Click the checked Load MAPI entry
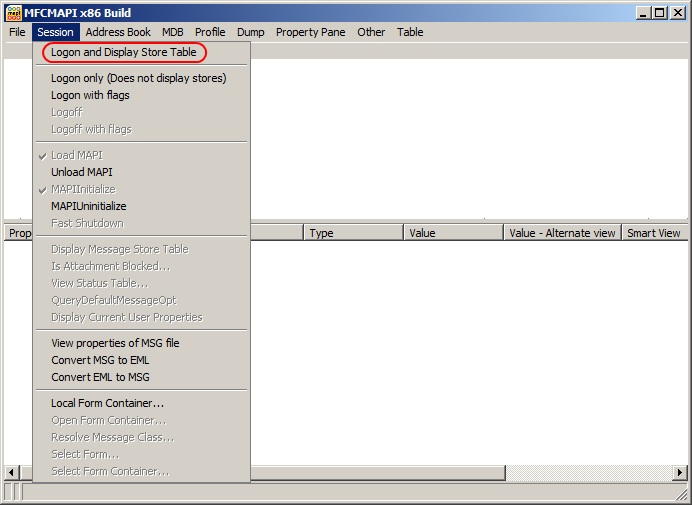 click(x=141, y=155)
